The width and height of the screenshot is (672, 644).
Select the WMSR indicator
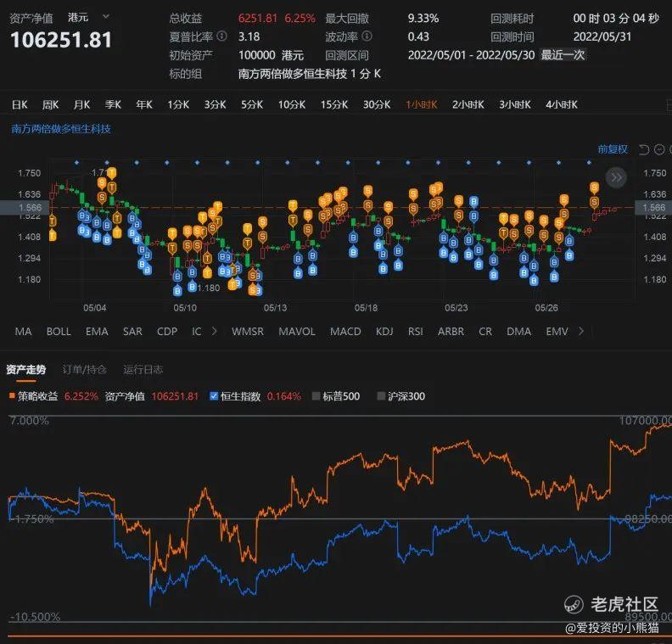pyautogui.click(x=248, y=332)
